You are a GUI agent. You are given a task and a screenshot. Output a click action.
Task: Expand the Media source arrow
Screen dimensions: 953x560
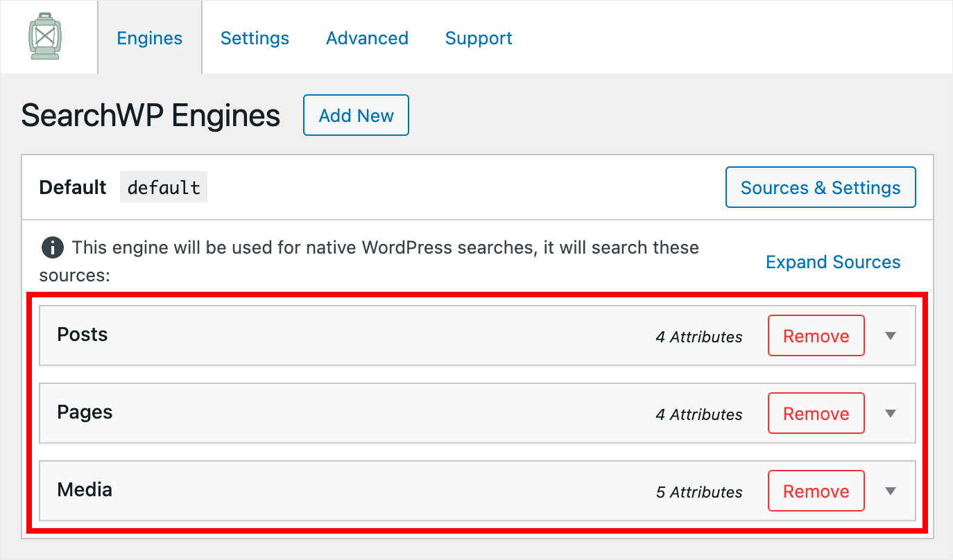click(891, 491)
